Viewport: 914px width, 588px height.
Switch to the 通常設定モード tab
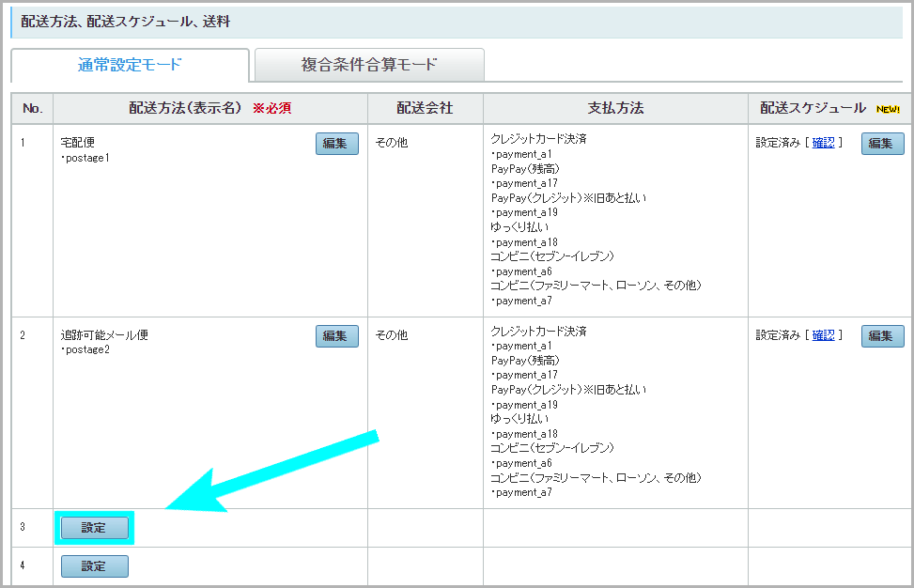point(130,65)
